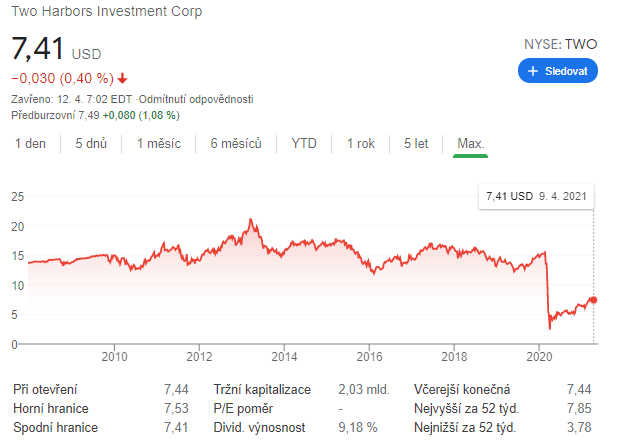Click the NYSE: TWO ticker label
The width and height of the screenshot is (628, 447).
click(560, 44)
